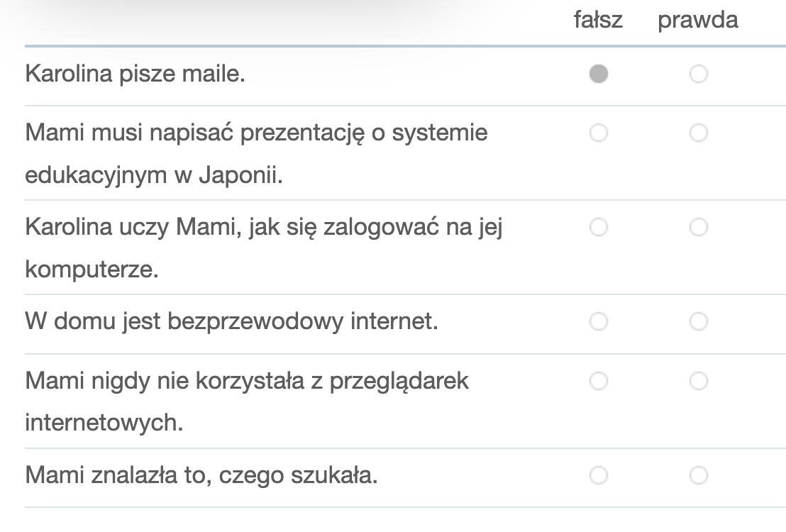The height and width of the screenshot is (532, 786).
Task: Click the text 'Karolina pisze maile.'
Action: pyautogui.click(x=135, y=74)
